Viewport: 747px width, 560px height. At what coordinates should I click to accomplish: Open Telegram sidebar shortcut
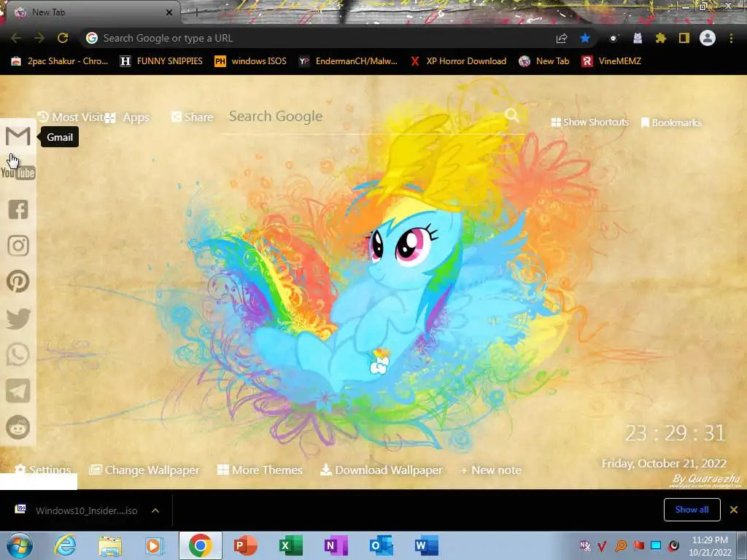[18, 391]
